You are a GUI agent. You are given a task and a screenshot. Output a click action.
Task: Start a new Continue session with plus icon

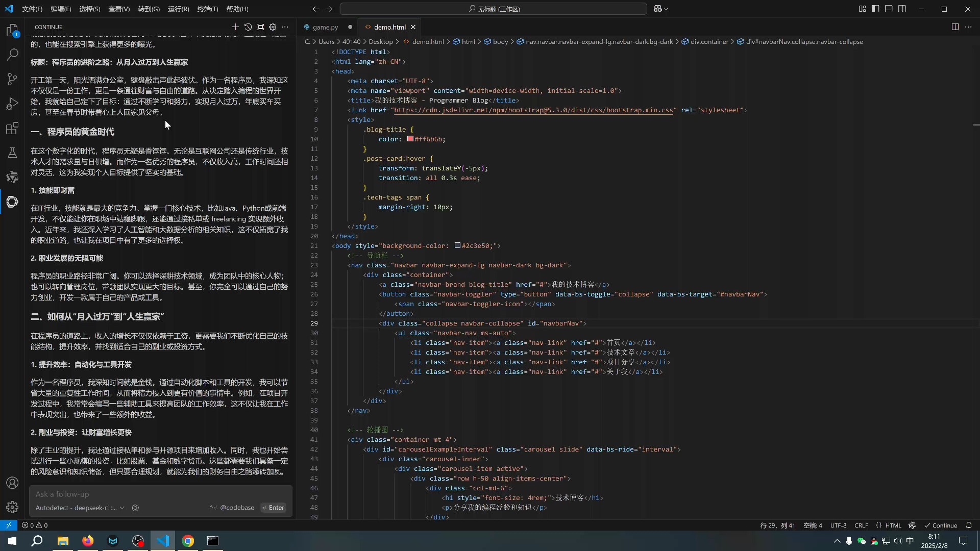(x=235, y=27)
